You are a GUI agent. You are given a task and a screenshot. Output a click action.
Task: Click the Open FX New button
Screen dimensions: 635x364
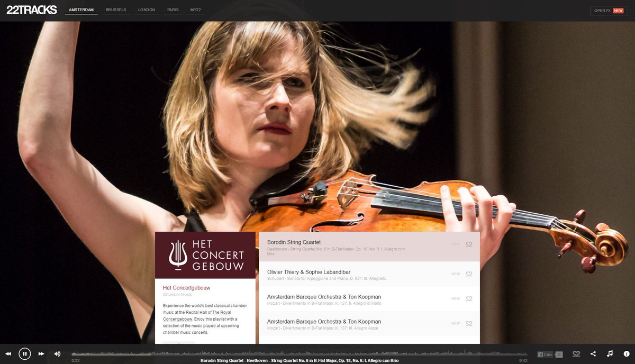tap(609, 11)
